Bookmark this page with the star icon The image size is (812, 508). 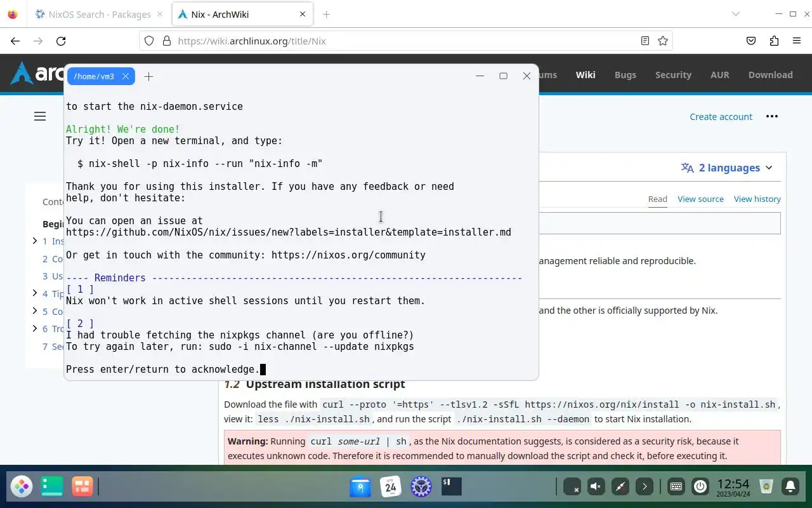click(663, 41)
